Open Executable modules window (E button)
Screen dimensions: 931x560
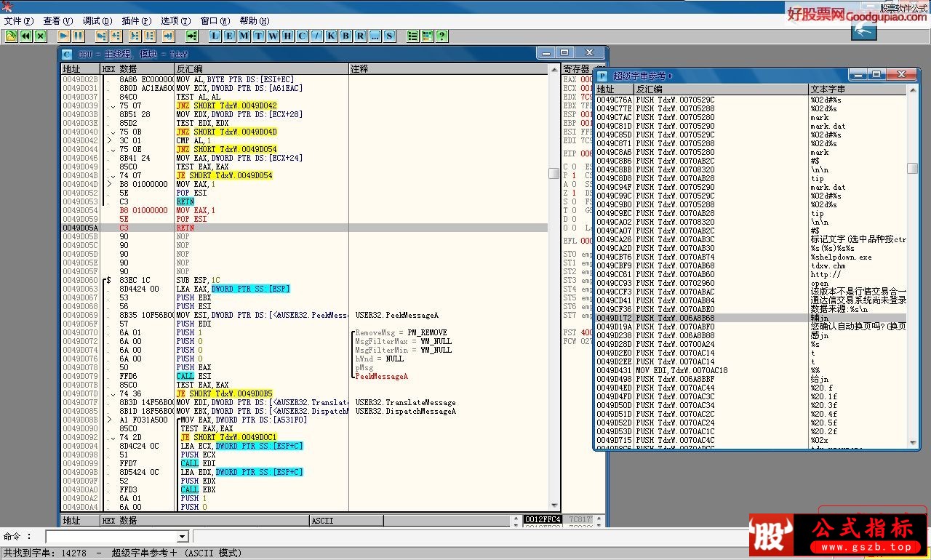pos(230,36)
